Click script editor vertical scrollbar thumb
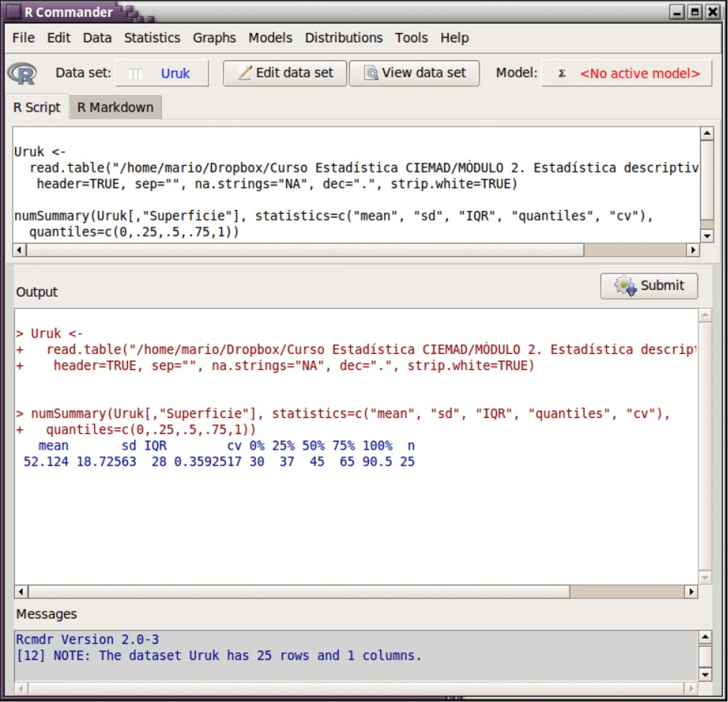The width and height of the screenshot is (728, 702). click(707, 180)
